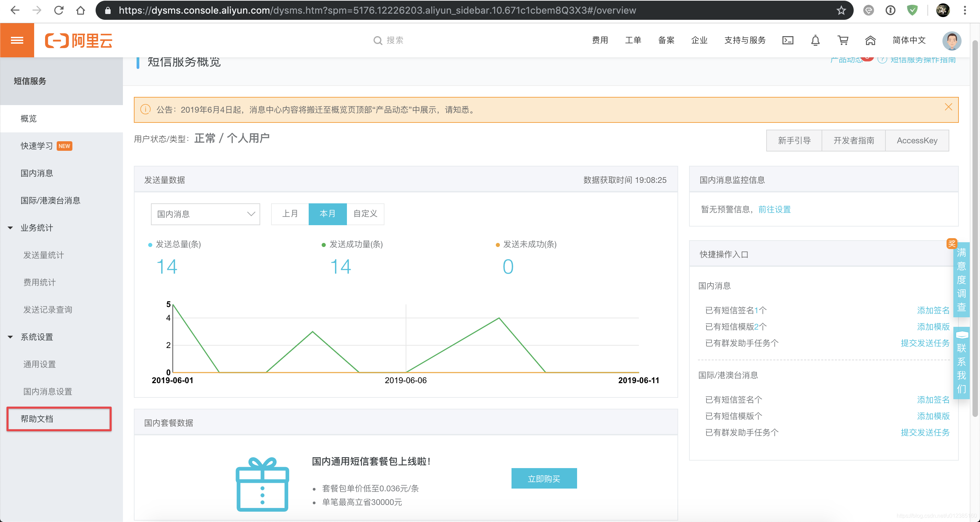The width and height of the screenshot is (980, 522).
Task: Click 提交发送任务 under 国际/港澳台消息
Action: [925, 433]
